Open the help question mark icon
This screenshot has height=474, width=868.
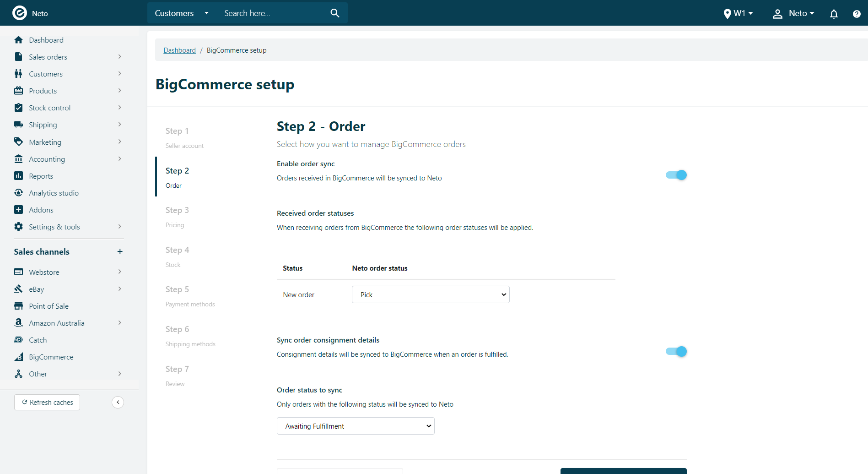tap(857, 14)
